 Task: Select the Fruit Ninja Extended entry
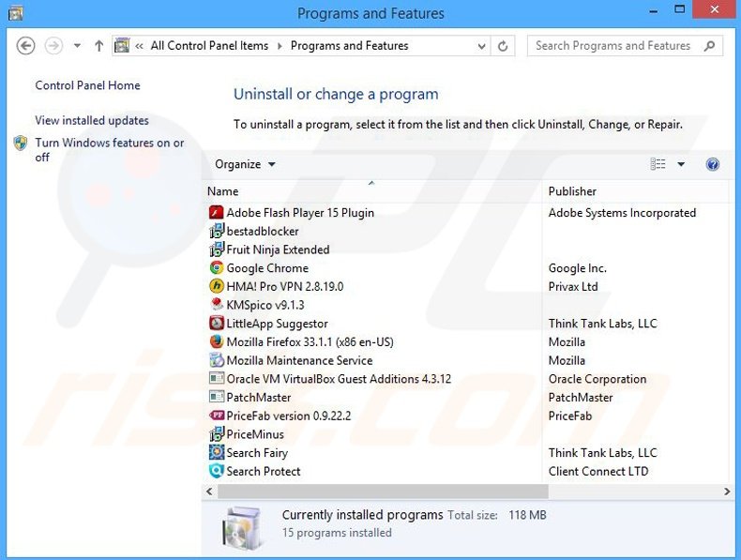point(278,250)
